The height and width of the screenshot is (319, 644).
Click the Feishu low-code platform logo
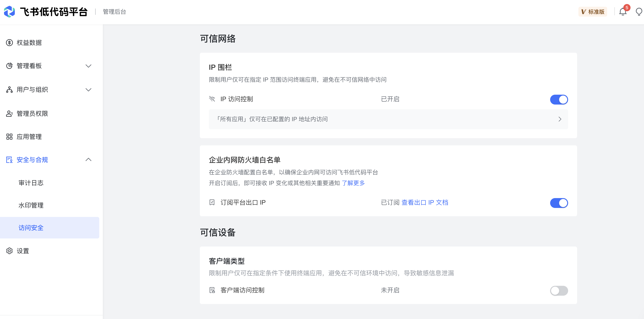9,11
